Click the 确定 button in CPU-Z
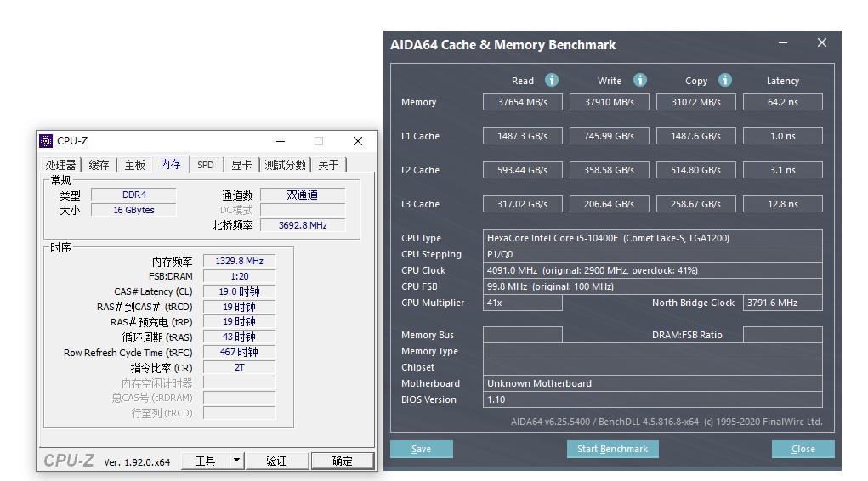 (x=342, y=461)
